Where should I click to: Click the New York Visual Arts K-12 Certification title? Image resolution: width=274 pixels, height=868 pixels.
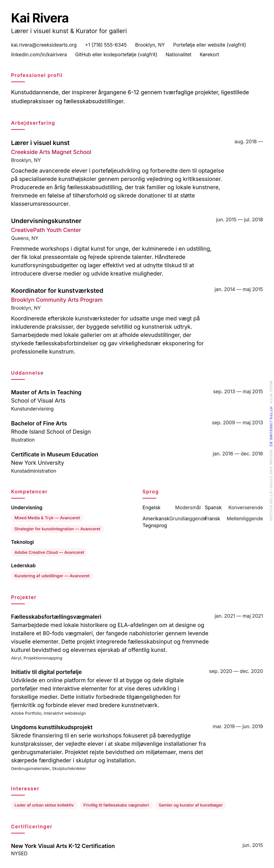[63, 846]
